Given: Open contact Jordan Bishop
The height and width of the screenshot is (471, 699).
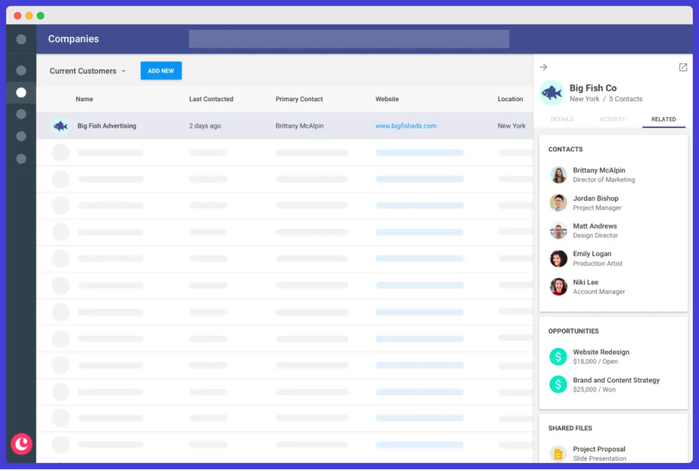Looking at the screenshot, I should (x=596, y=198).
